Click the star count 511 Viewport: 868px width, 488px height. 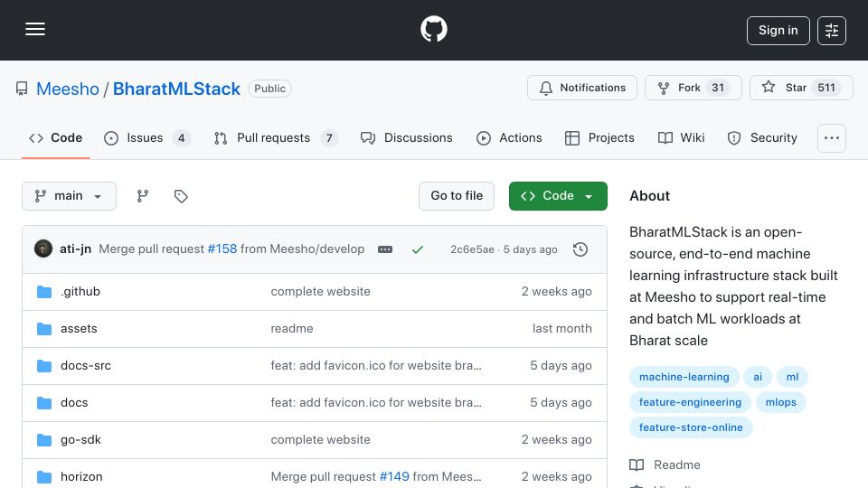826,88
